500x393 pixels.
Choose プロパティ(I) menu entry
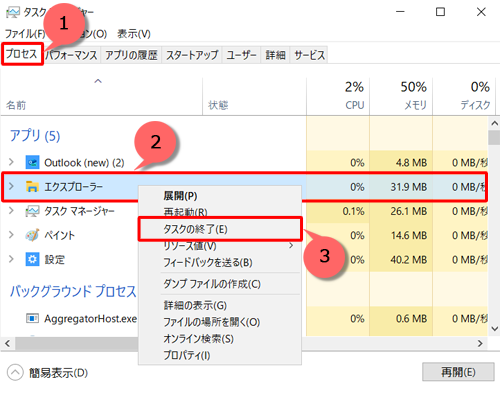220,355
